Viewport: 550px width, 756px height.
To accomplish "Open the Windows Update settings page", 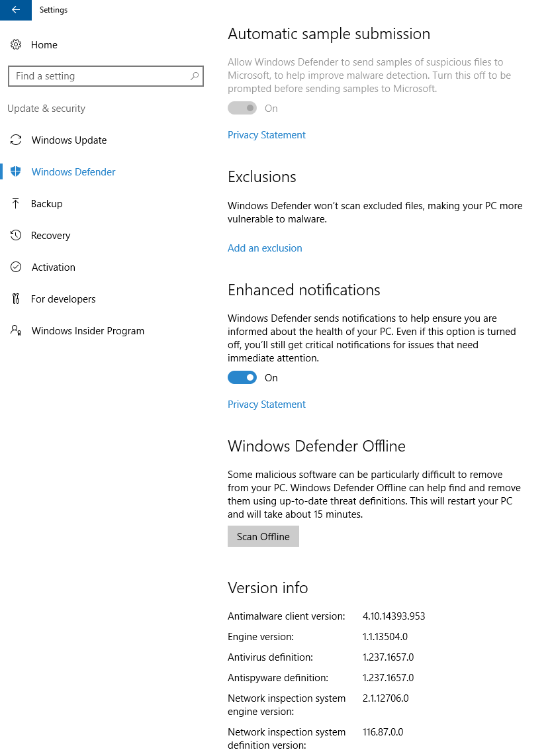I will [x=69, y=140].
